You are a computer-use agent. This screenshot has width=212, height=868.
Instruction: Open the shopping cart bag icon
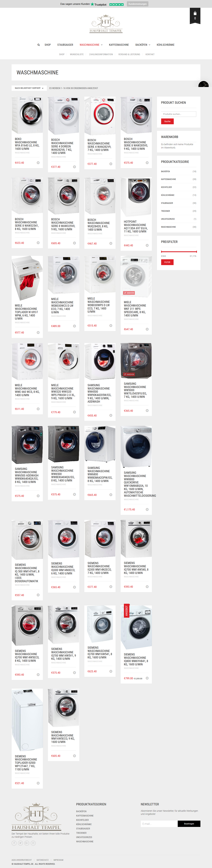point(195,13)
